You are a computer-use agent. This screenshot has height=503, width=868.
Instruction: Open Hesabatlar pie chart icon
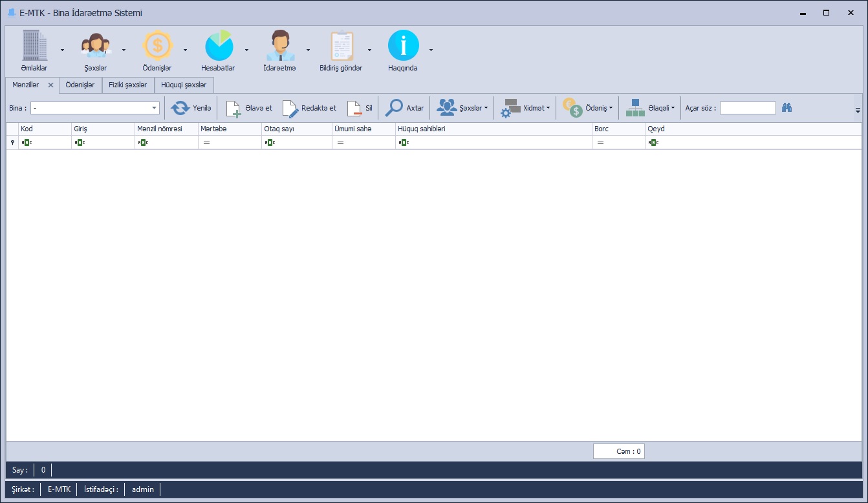(218, 46)
